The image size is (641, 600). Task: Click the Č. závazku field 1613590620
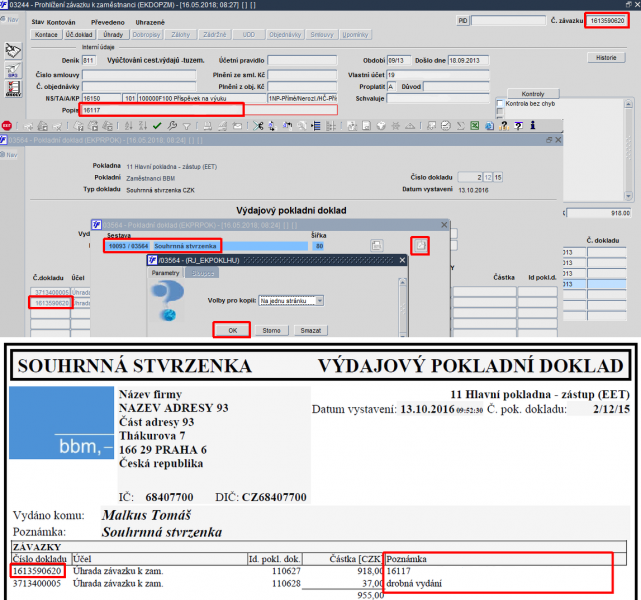point(607,20)
